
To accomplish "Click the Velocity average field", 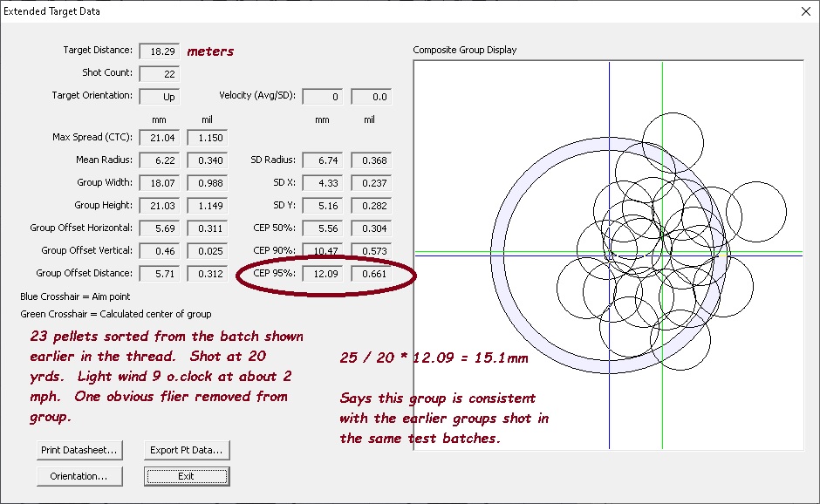I will [x=323, y=97].
